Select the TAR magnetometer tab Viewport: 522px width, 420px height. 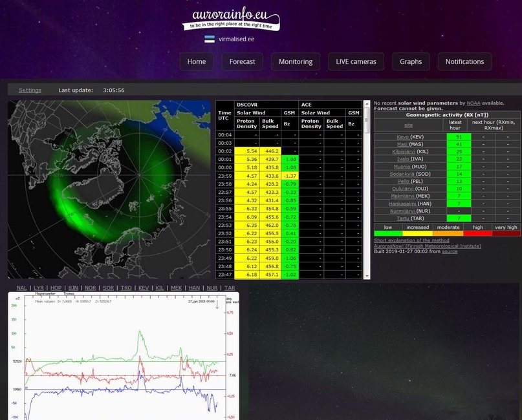pos(230,288)
